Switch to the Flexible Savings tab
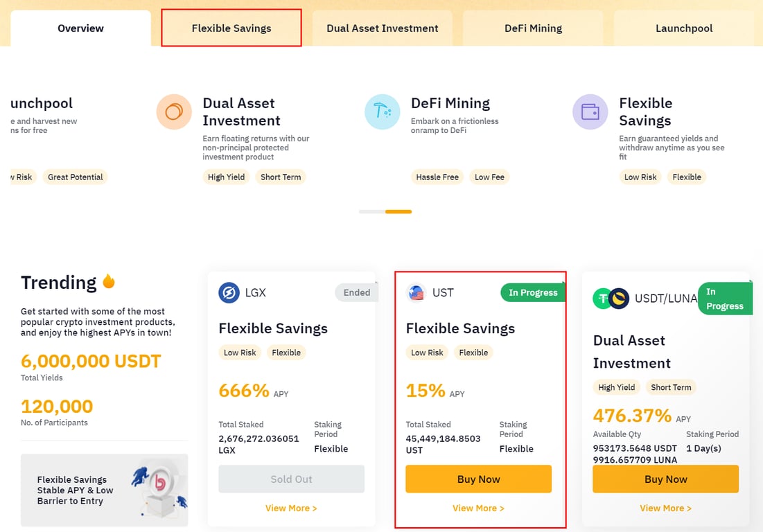 231,28
